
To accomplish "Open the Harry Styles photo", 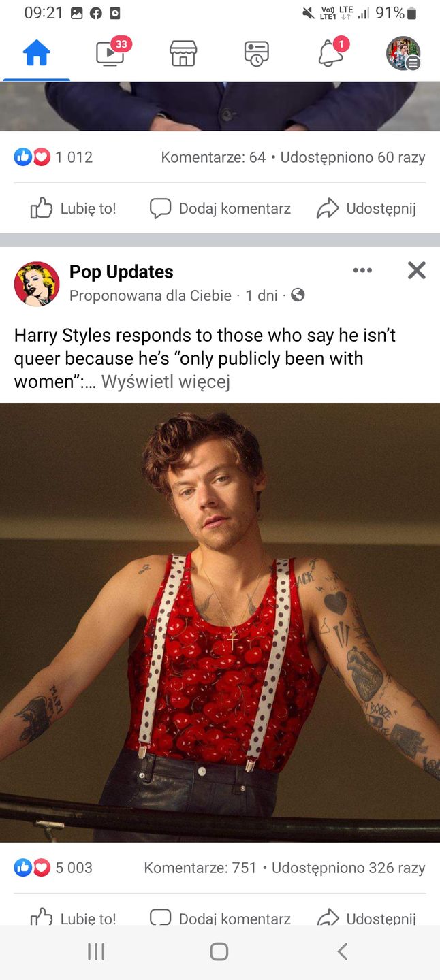I will click(220, 622).
